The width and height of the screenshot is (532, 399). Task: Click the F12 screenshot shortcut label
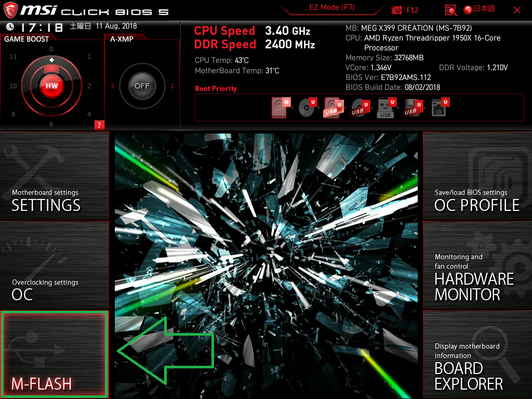tap(412, 10)
